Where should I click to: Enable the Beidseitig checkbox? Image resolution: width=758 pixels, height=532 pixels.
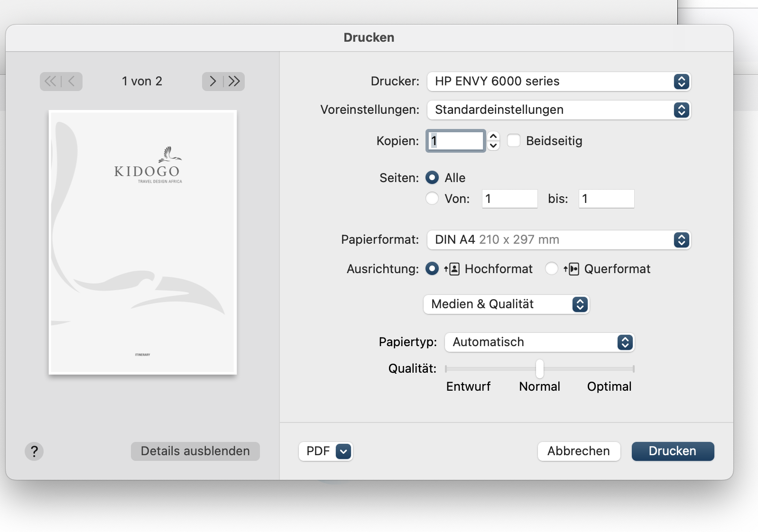pyautogui.click(x=514, y=141)
